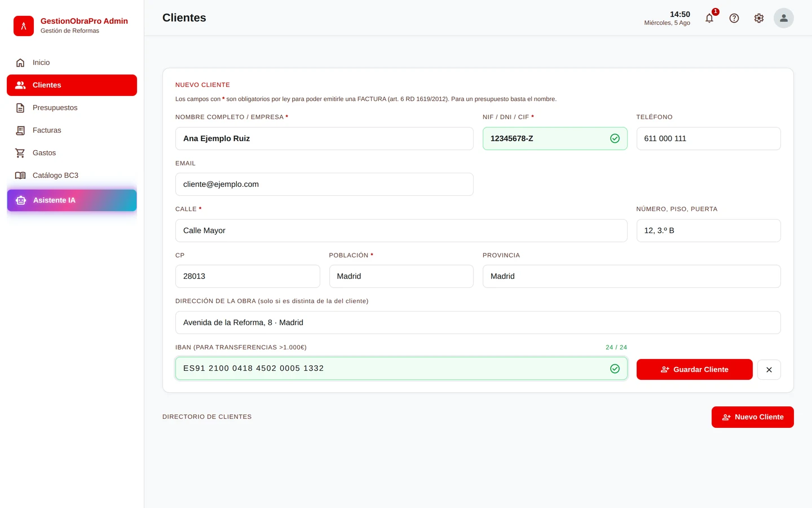The height and width of the screenshot is (508, 812).
Task: Click the NUEVO CLIENTE form title
Action: [x=202, y=85]
